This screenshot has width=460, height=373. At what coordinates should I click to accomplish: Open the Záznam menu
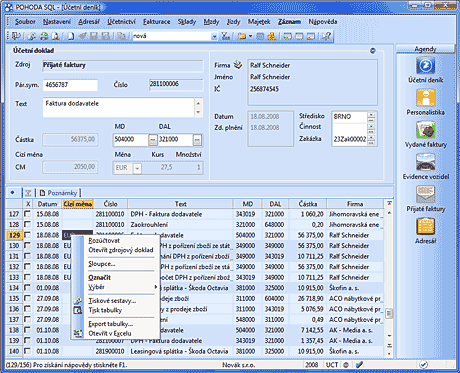(x=289, y=22)
